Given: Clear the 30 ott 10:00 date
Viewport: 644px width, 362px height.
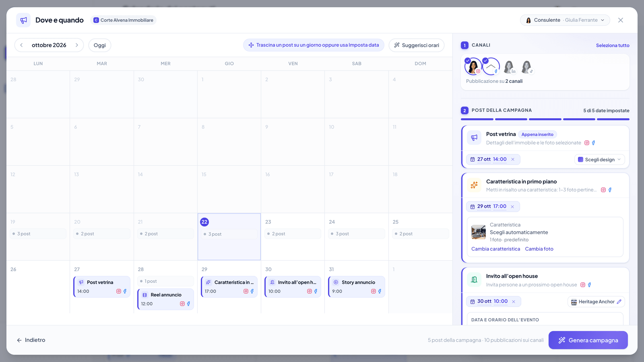Looking at the screenshot, I should click(514, 302).
